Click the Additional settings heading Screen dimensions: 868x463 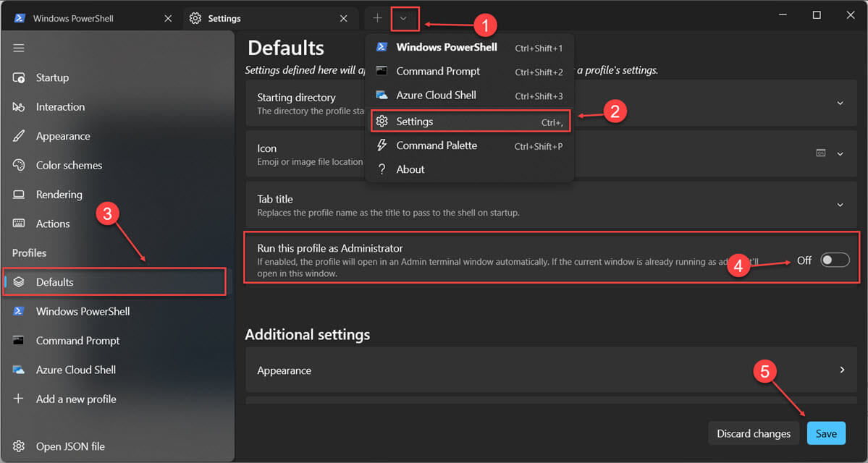[x=307, y=335]
